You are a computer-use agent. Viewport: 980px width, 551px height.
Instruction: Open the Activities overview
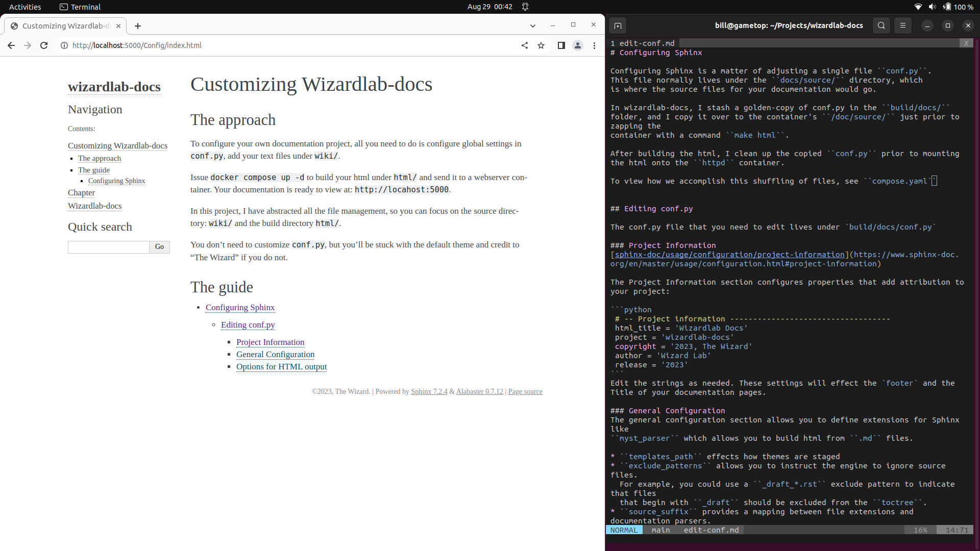(25, 7)
